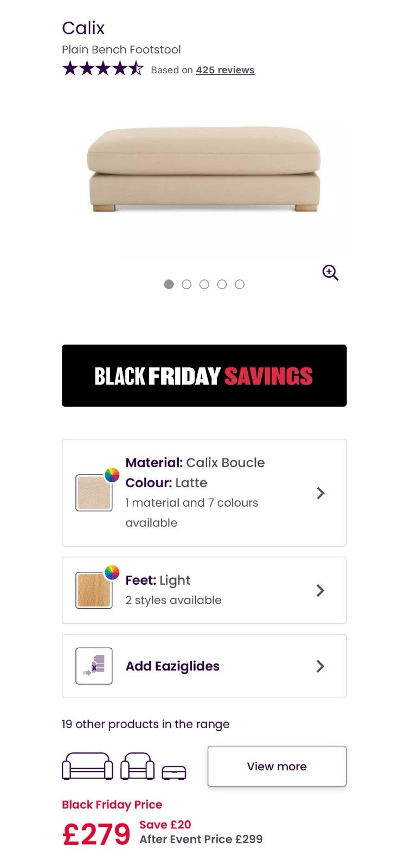This screenshot has width=399, height=868.
Task: Select the fifth image carousel dot
Action: [x=240, y=284]
